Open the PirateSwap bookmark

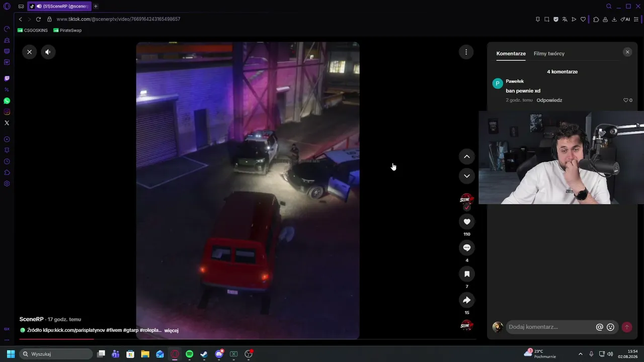click(x=67, y=30)
